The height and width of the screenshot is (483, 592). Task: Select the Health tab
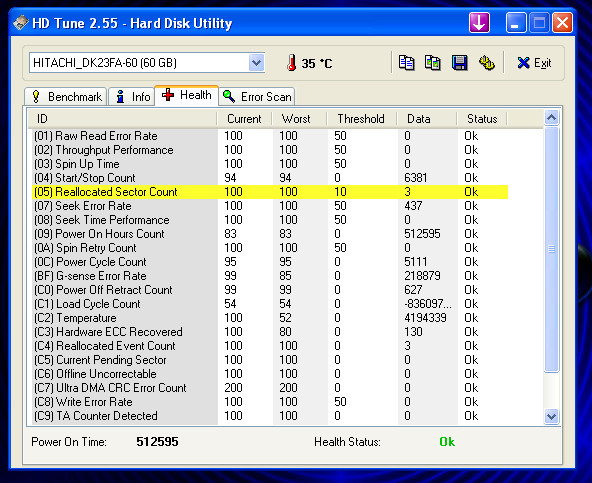187,95
